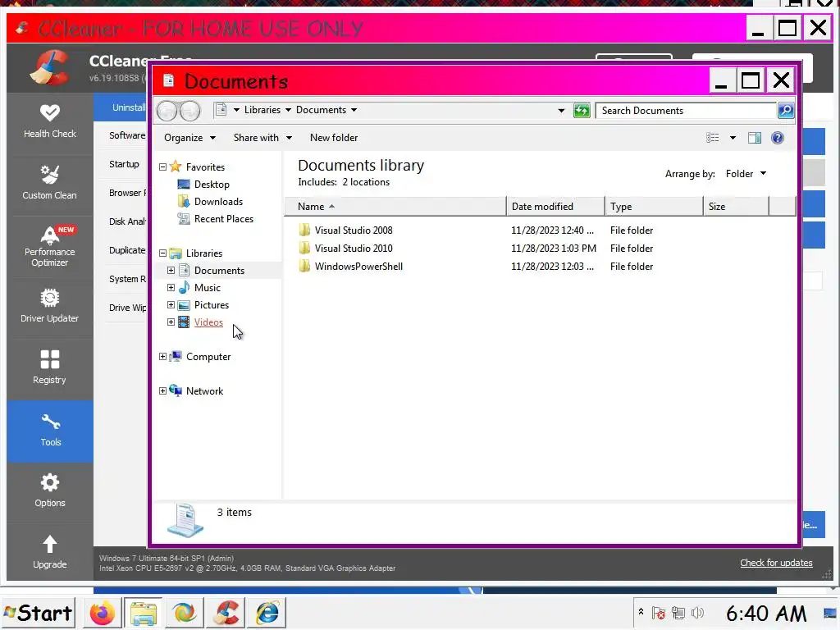Screen dimensions: 840x630
Task: Select Tools section in CCleaner
Action: pos(50,431)
